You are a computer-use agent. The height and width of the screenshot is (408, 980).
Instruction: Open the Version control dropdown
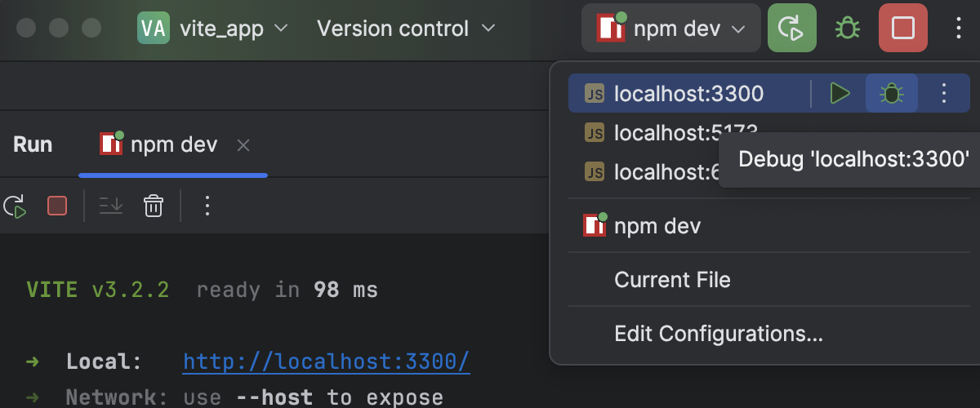406,29
